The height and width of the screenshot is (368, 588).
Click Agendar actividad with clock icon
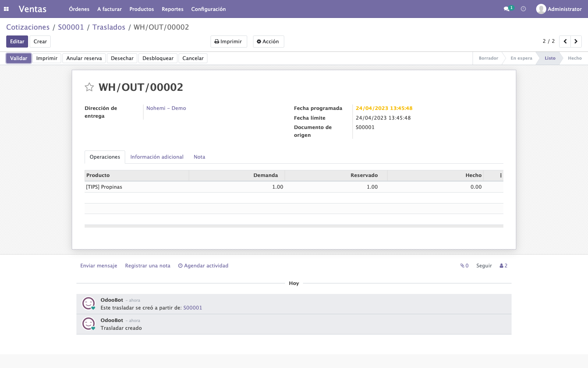point(203,265)
